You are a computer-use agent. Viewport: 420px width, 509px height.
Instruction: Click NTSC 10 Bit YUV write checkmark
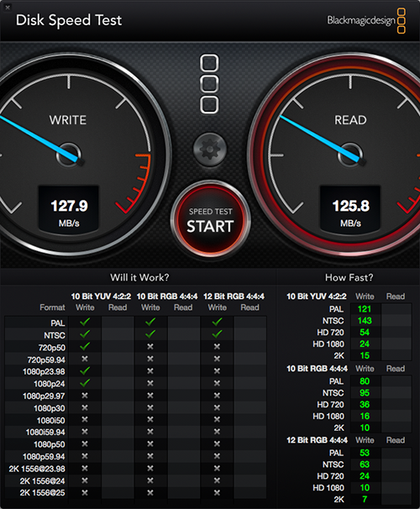[85, 334]
